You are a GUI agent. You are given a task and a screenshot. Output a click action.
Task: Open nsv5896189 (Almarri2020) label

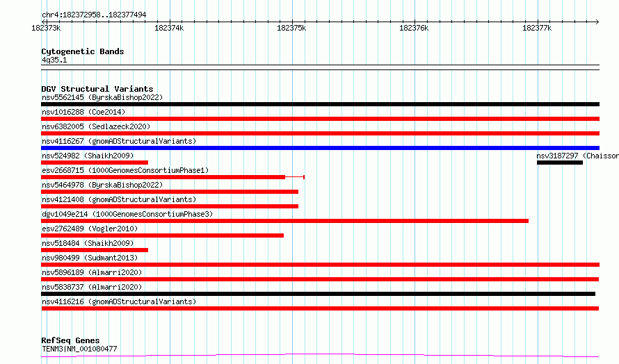(92, 272)
